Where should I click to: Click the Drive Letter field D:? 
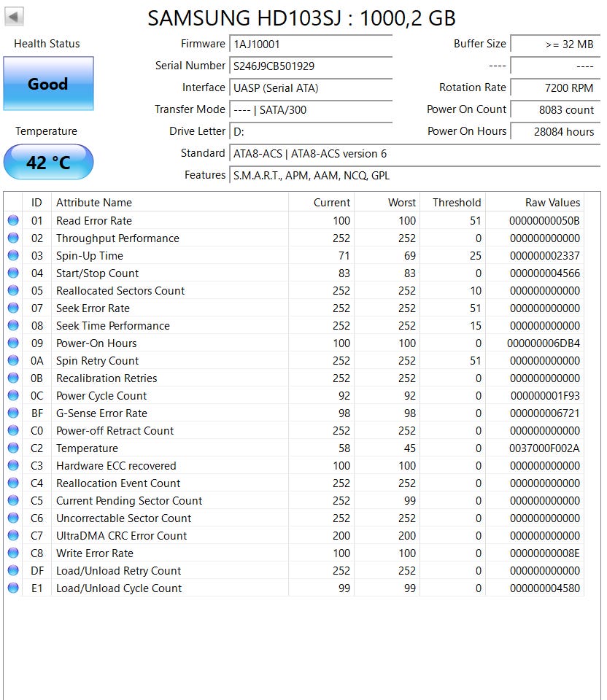311,132
